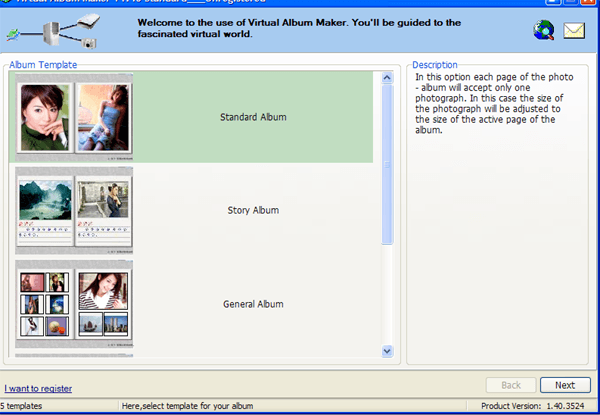The image size is (600, 415).
Task: Click the Description group label
Action: pos(435,65)
